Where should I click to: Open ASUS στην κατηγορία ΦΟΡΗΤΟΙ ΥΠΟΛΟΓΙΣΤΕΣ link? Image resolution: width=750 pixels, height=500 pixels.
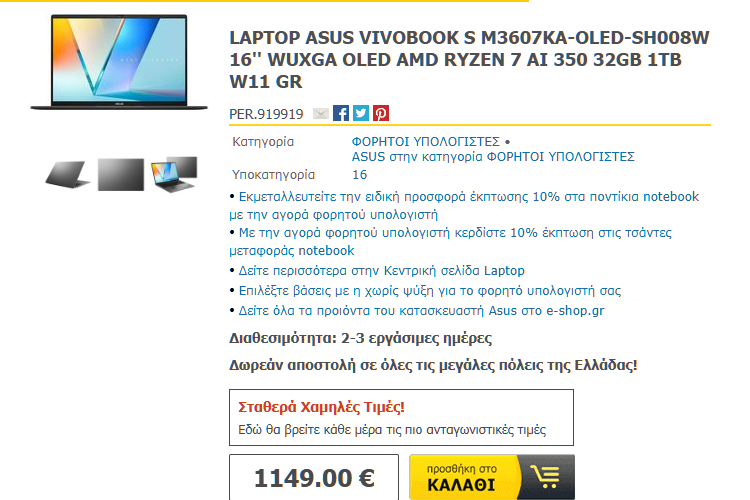pos(493,157)
